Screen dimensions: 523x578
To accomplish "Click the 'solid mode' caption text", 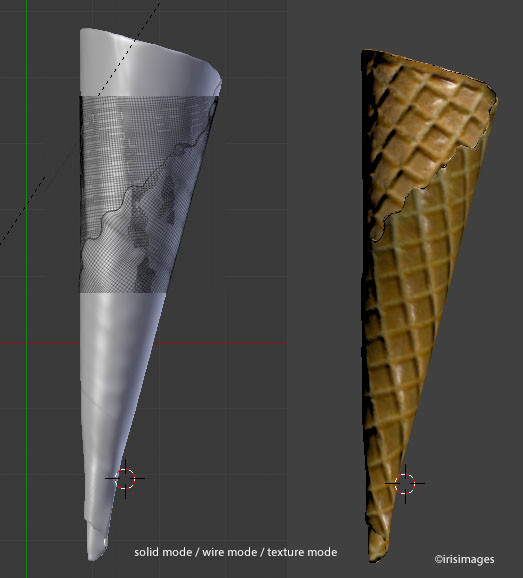I will coord(163,552).
